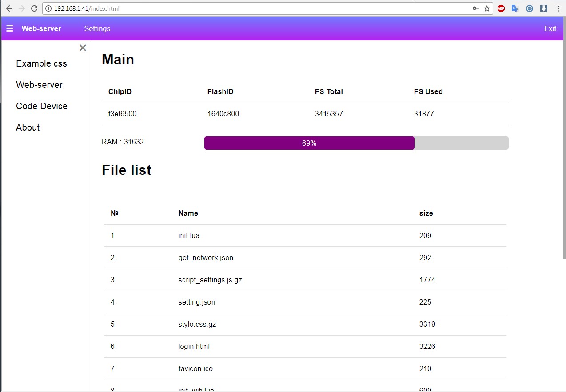Open the Settings menu item
Screen dimensions: 566x392
[x=97, y=28]
